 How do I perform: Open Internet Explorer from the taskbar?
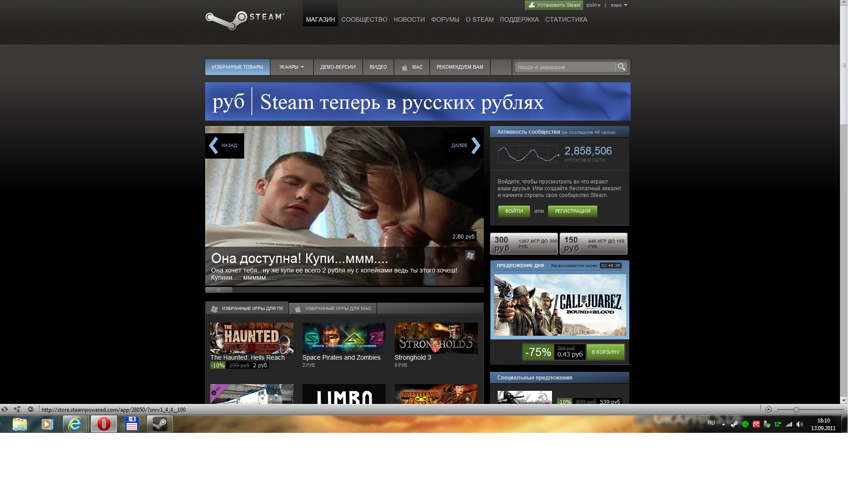[75, 424]
